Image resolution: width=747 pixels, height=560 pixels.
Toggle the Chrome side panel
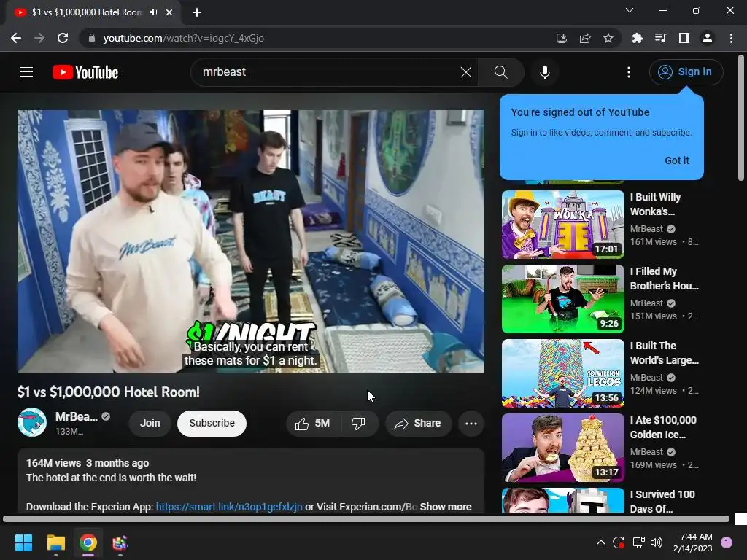click(x=684, y=38)
